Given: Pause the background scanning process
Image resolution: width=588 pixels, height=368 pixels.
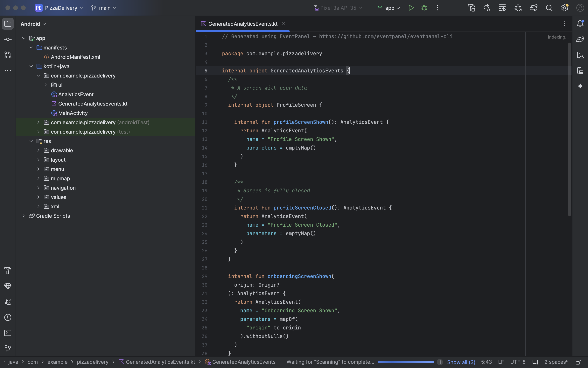Looking at the screenshot, I should coord(440,362).
